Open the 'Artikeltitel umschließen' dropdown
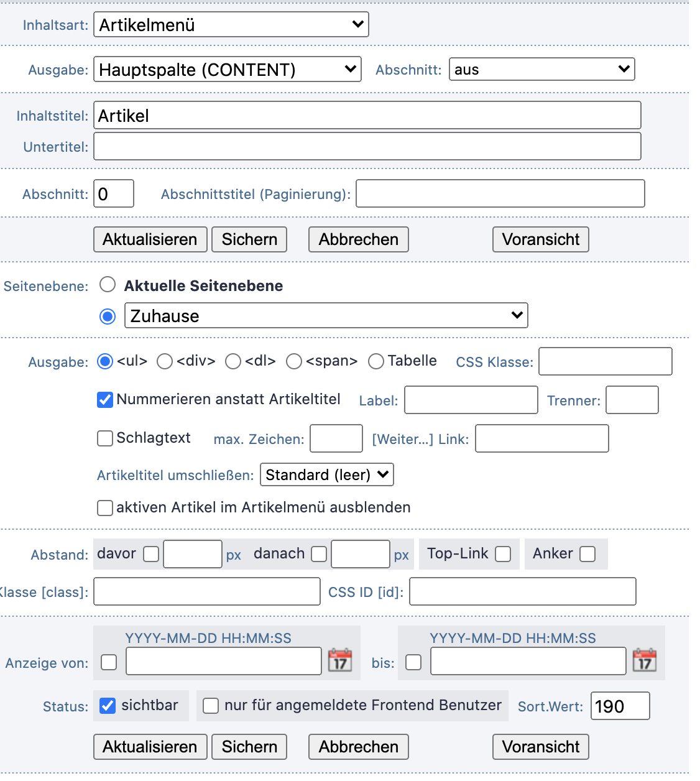700x781 pixels. [x=326, y=475]
